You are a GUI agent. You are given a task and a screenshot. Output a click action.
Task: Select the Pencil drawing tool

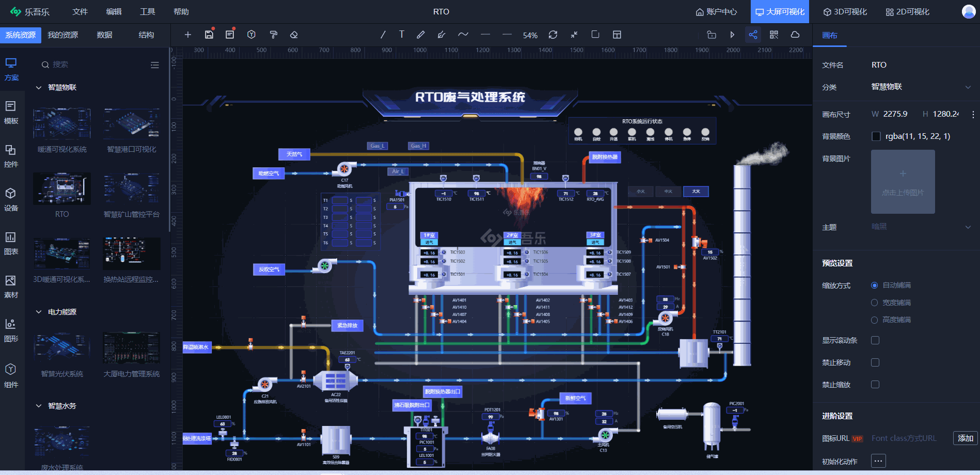pyautogui.click(x=421, y=35)
